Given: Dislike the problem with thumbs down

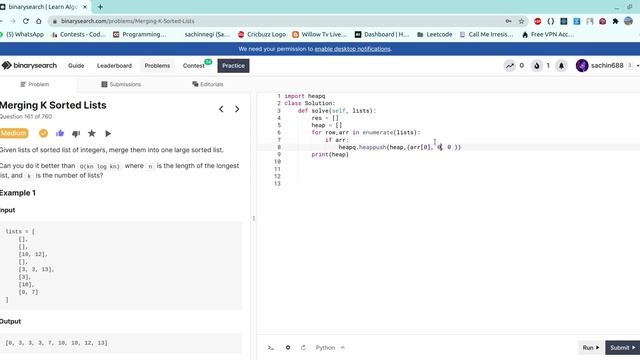Looking at the screenshot, I should (x=76, y=133).
